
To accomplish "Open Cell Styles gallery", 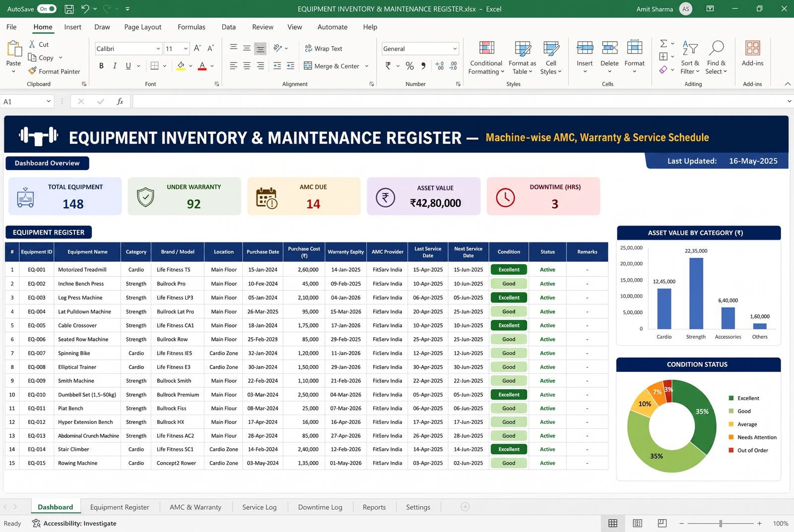I will 551,58.
